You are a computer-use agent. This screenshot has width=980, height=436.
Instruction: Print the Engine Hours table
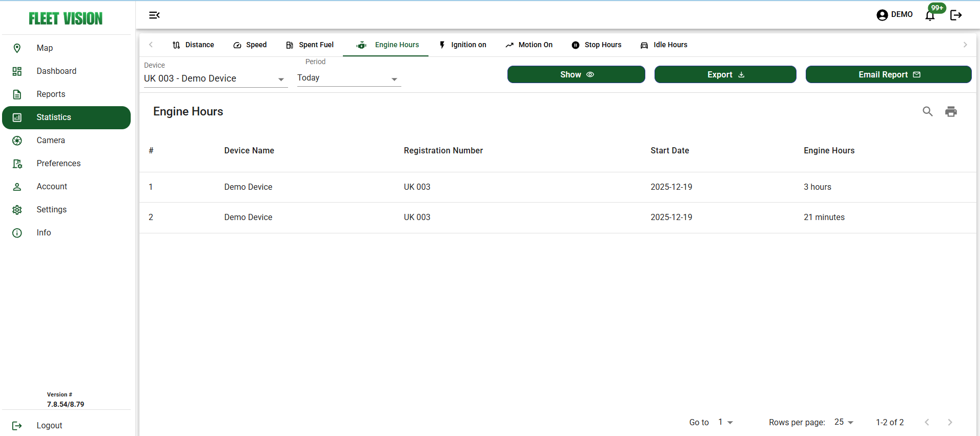click(x=951, y=111)
